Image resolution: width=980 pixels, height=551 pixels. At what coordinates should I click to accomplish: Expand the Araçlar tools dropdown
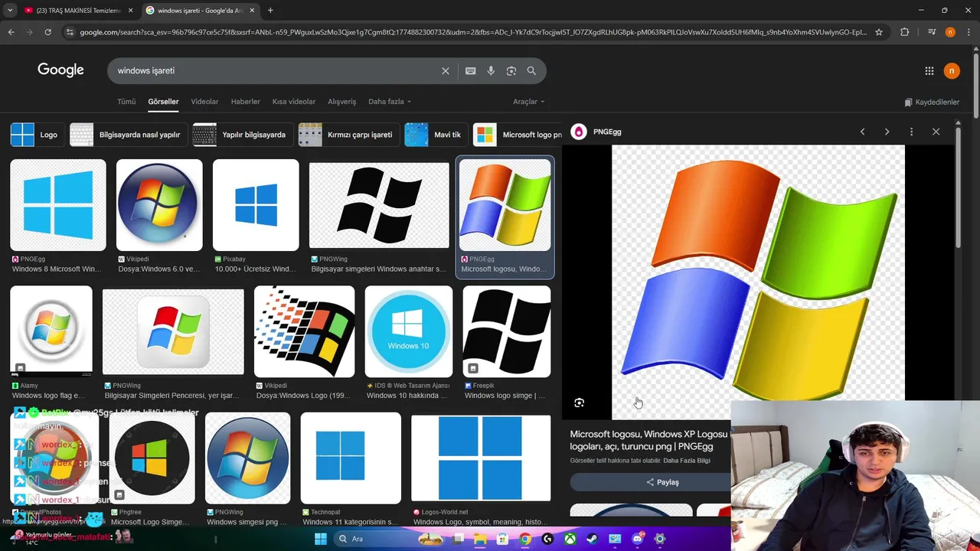tap(528, 102)
